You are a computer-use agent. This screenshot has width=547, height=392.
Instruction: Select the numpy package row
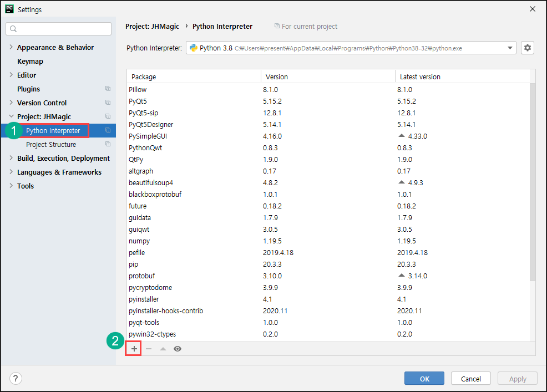(328, 241)
